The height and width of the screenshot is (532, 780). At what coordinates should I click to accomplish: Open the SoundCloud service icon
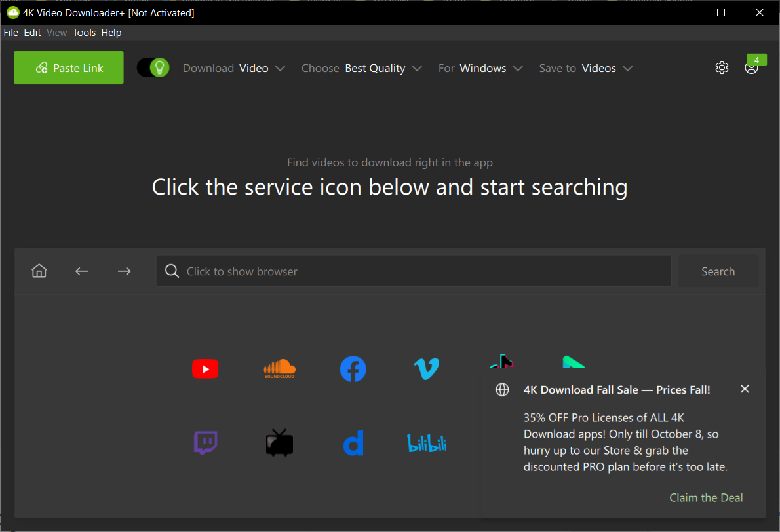tap(279, 369)
